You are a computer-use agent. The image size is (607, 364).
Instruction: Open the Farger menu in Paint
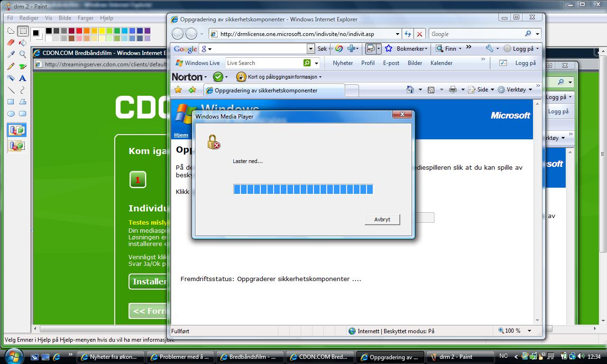coord(85,18)
